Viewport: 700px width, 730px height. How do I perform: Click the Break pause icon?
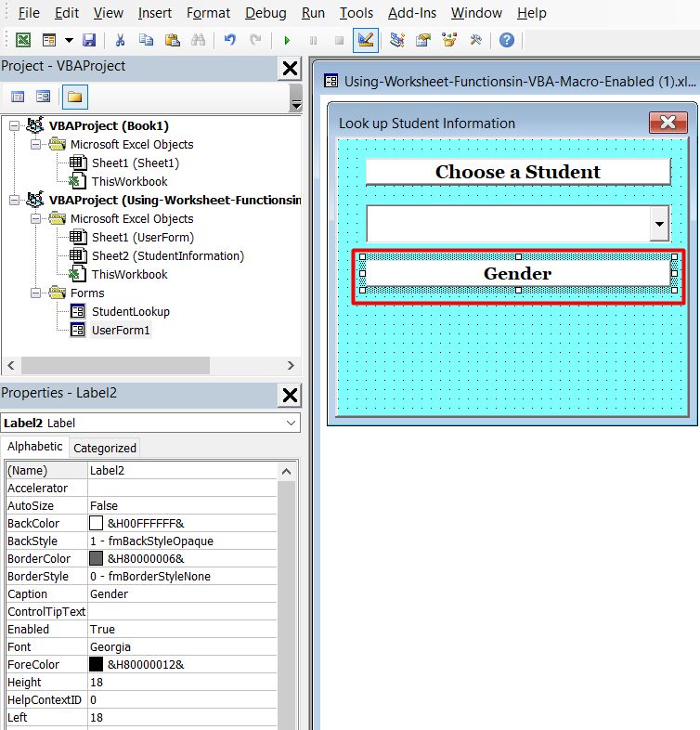click(313, 41)
